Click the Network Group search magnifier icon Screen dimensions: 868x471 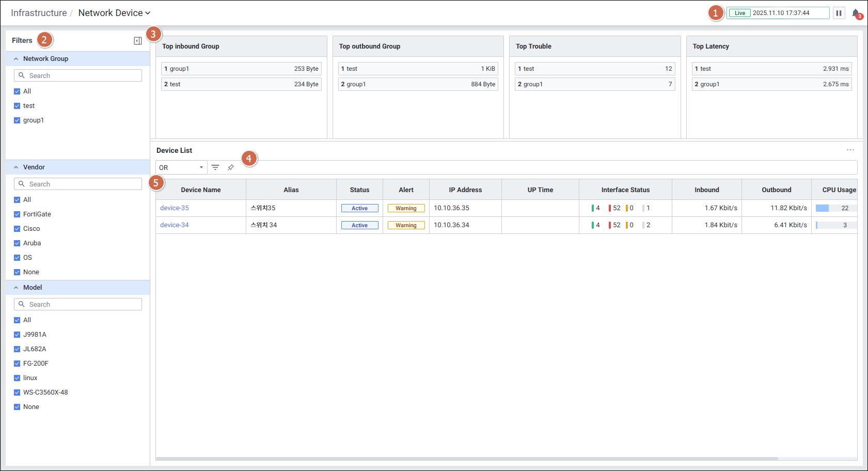(22, 75)
